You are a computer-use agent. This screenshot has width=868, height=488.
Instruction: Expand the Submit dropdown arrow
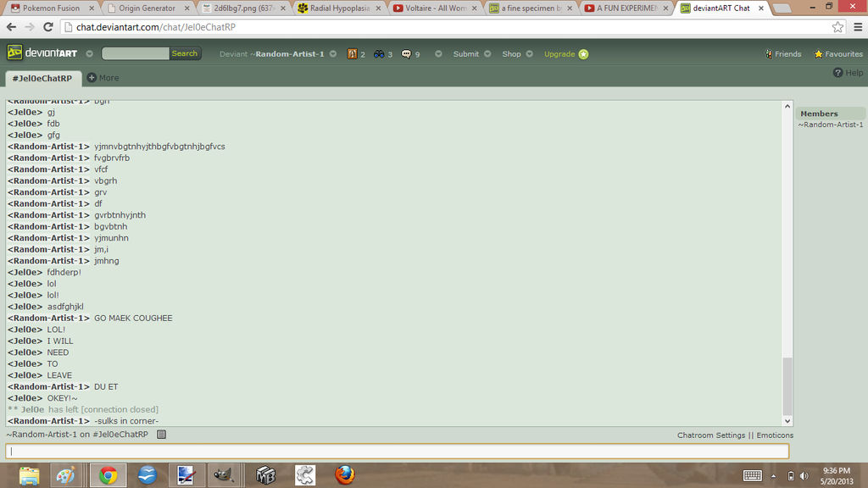coord(487,53)
